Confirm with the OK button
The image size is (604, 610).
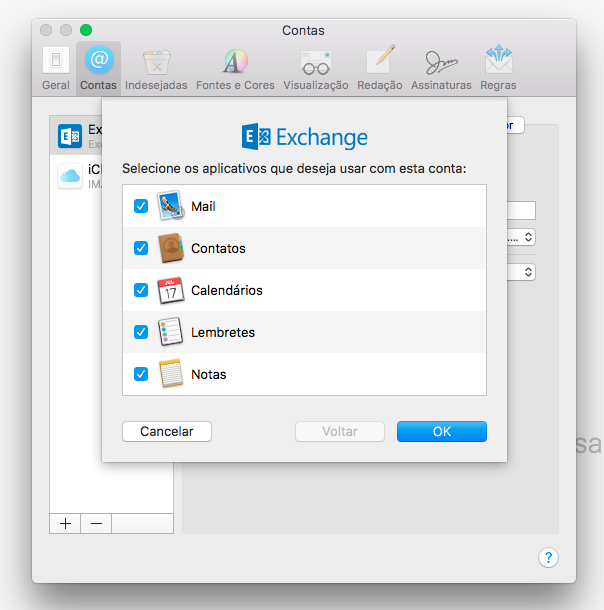441,431
